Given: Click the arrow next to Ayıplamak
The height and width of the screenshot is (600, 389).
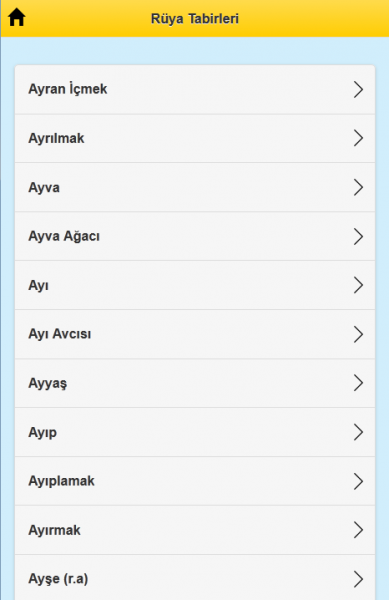Looking at the screenshot, I should (x=358, y=481).
